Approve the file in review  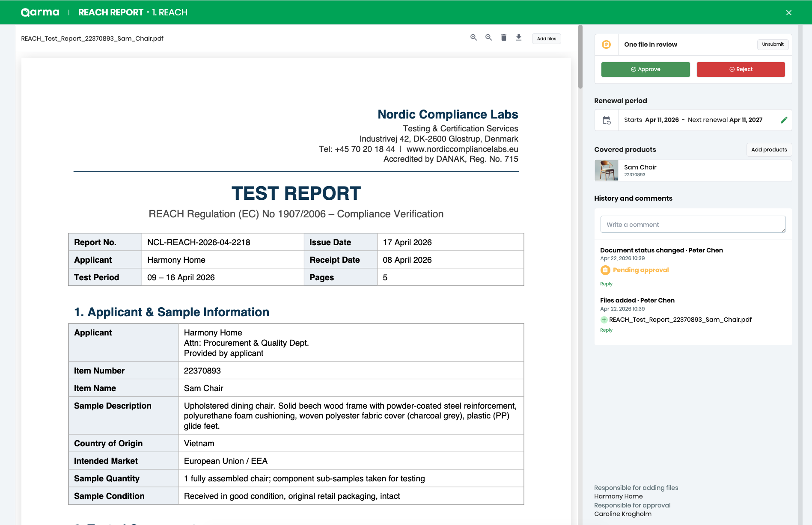tap(645, 69)
